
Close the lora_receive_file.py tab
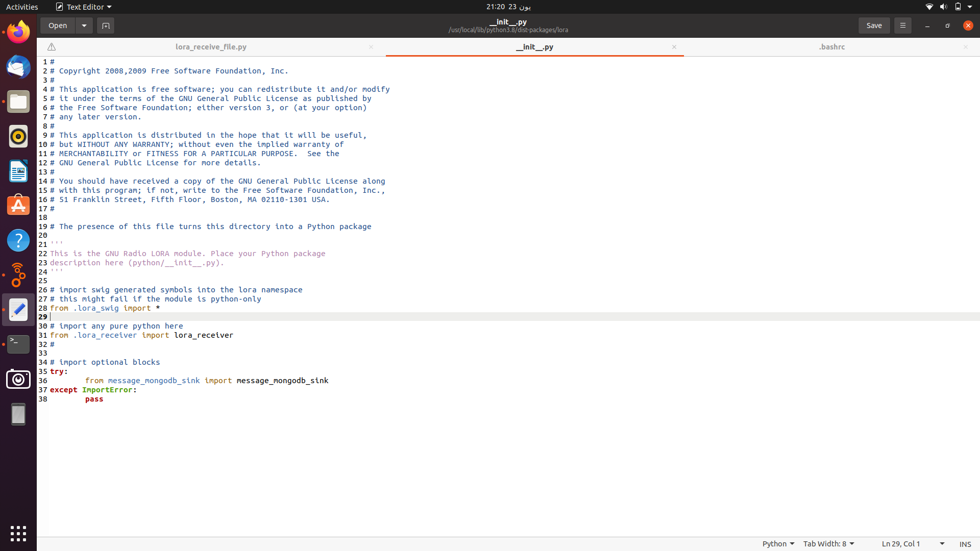371,46
